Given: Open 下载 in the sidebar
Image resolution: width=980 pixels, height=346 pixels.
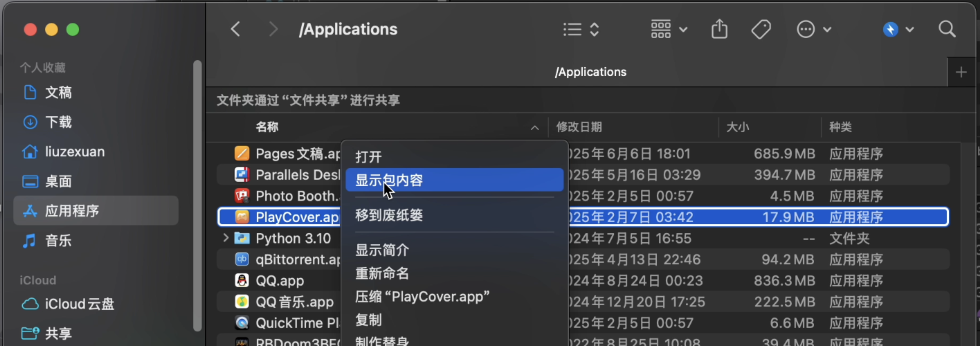Looking at the screenshot, I should (96, 122).
